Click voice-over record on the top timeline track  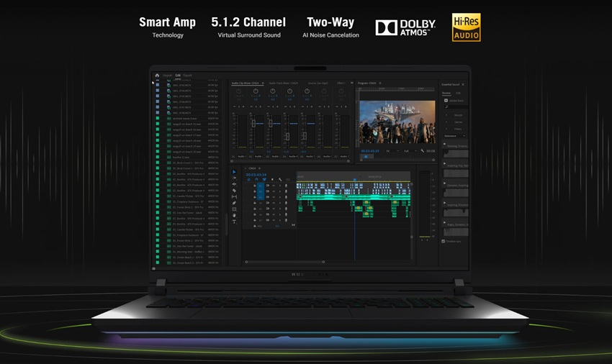(286, 186)
